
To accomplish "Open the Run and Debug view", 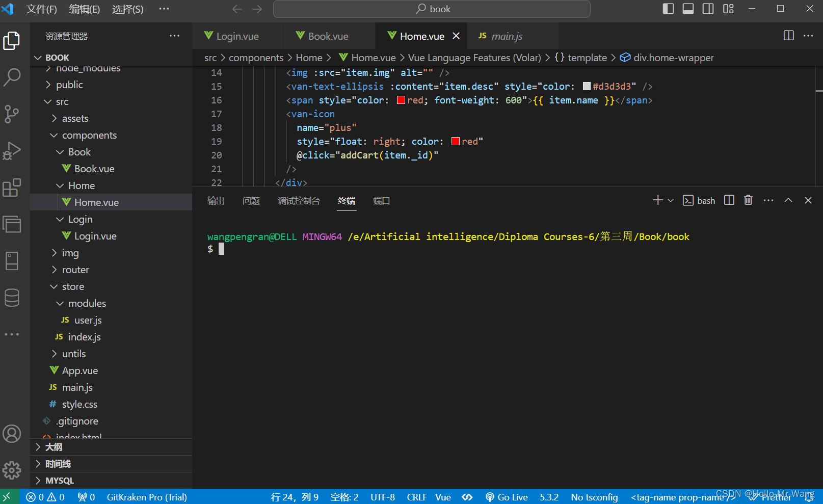I will [x=12, y=151].
